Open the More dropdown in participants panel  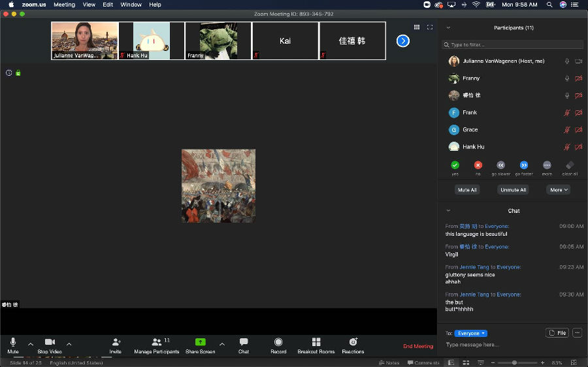pos(559,189)
